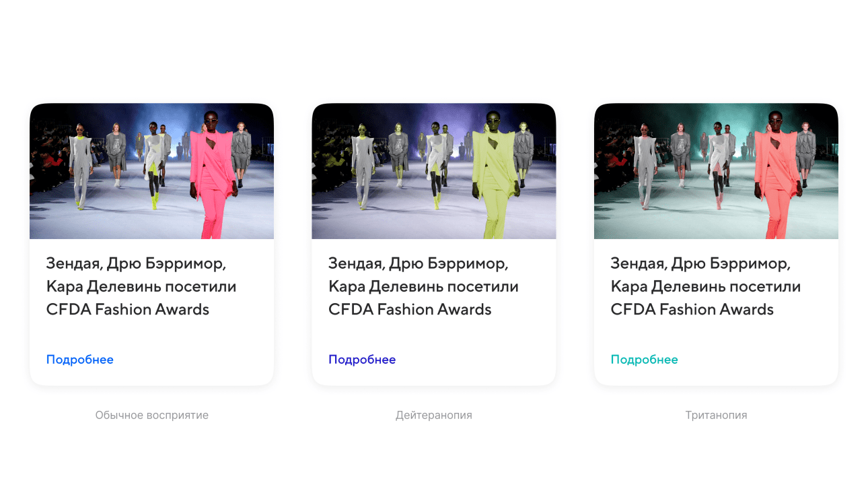The width and height of the screenshot is (868, 489).
Task: Open the runway photo in the Дейтеранопия card
Action: tap(434, 171)
